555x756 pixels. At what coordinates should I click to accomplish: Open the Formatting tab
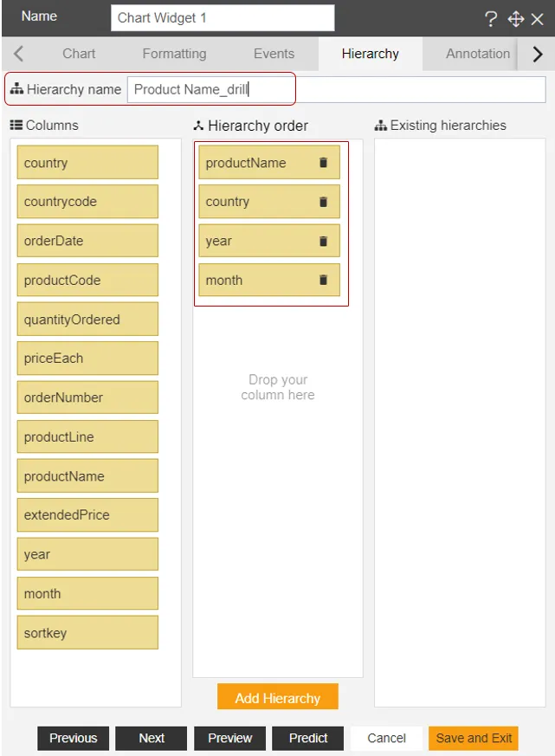[x=173, y=54]
